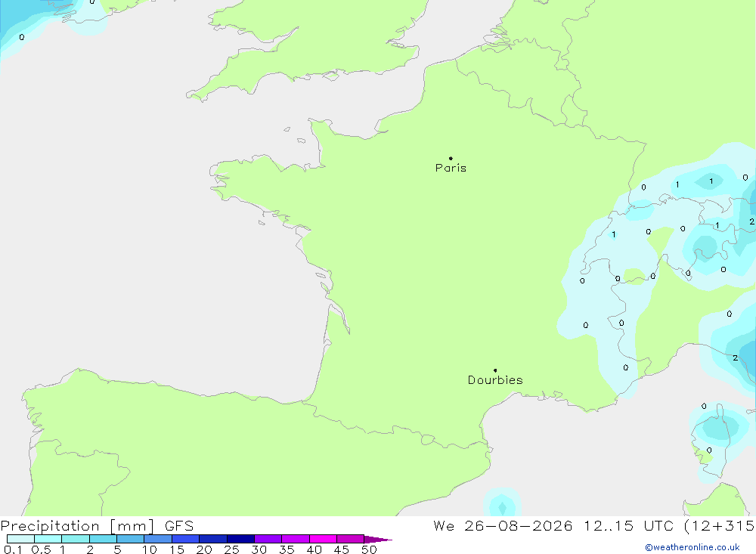Pick the 45–50 mm legend swatch
The image size is (756, 554).
(351, 539)
